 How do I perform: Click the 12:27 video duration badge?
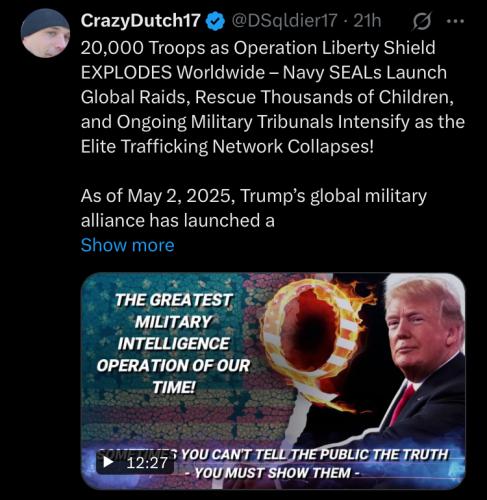(135, 462)
